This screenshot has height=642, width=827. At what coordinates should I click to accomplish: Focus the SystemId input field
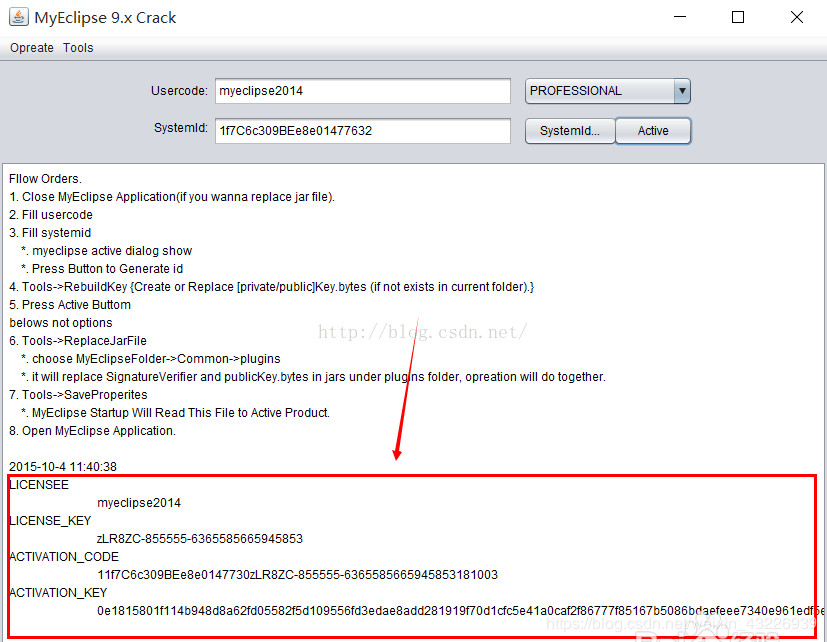pyautogui.click(x=362, y=131)
